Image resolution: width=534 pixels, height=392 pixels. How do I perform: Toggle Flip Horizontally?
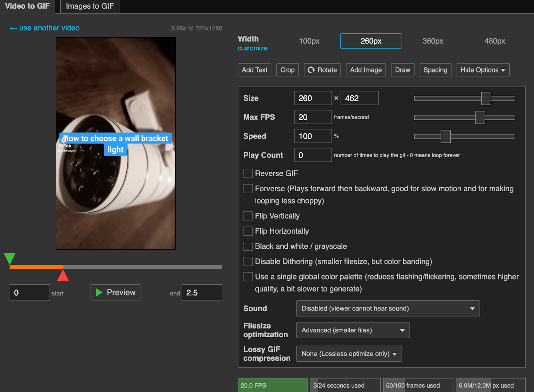click(248, 231)
